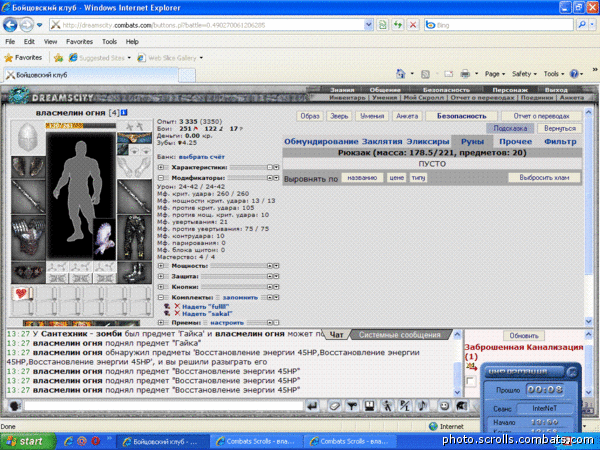Image resolution: width=600 pixels, height=450 pixels.
Task: Click the belt equipment slot
Action: tap(28, 272)
